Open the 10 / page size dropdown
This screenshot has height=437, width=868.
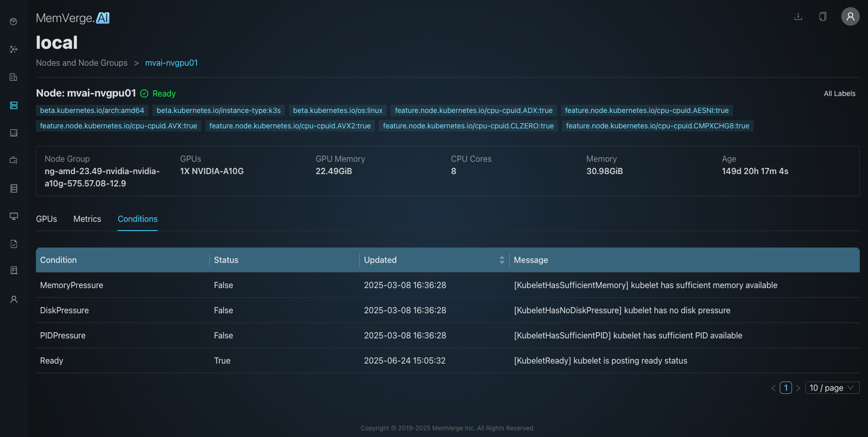click(x=832, y=388)
